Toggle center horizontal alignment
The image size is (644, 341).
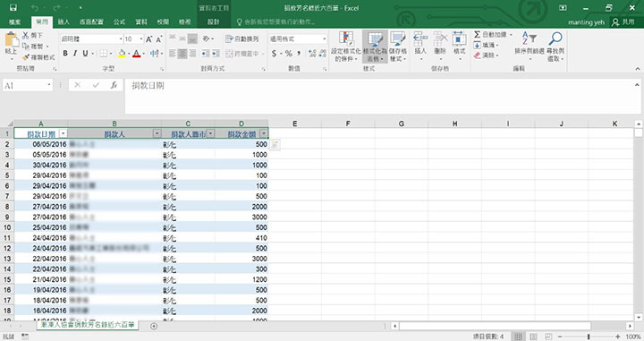(x=182, y=54)
